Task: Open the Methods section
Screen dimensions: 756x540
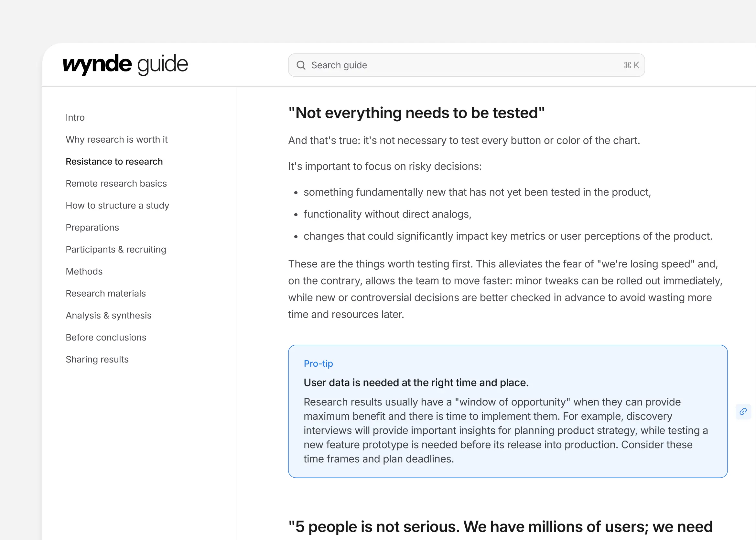Action: pos(84,271)
